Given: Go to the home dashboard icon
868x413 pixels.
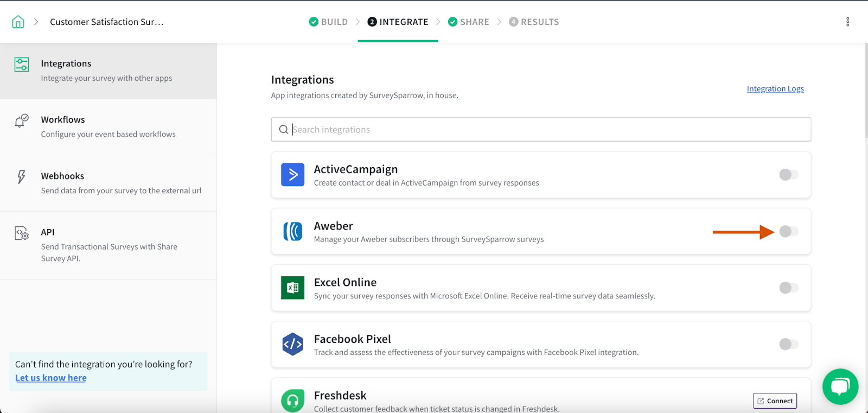Looking at the screenshot, I should (18, 22).
